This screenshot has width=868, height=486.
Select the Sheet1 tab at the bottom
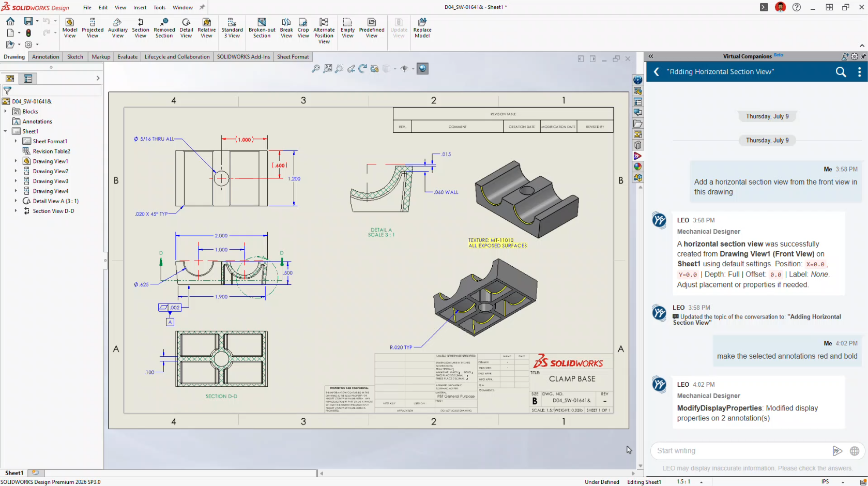point(14,473)
